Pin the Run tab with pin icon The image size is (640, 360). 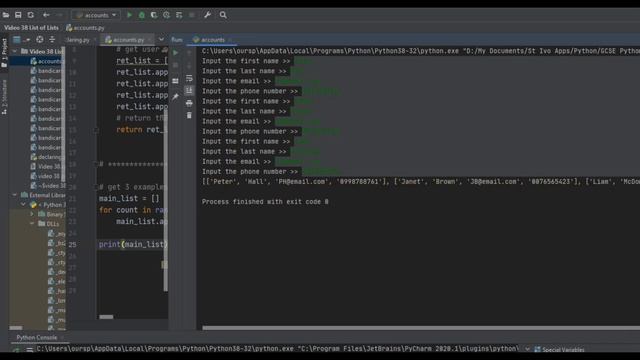pos(176,97)
